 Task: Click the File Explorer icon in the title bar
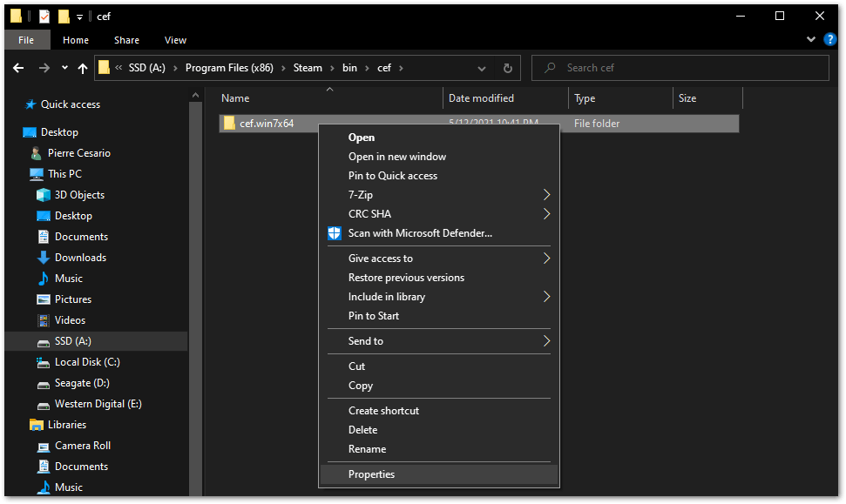[16, 16]
